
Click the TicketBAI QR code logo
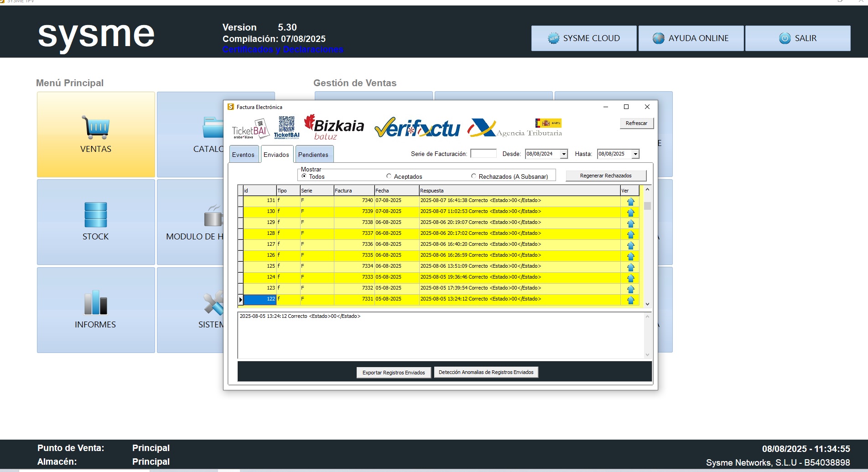click(286, 127)
